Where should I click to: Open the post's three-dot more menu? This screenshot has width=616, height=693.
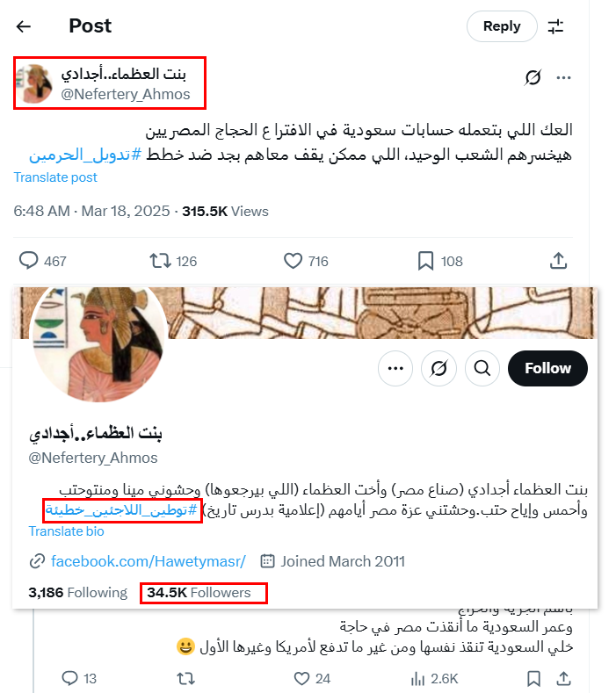(563, 78)
